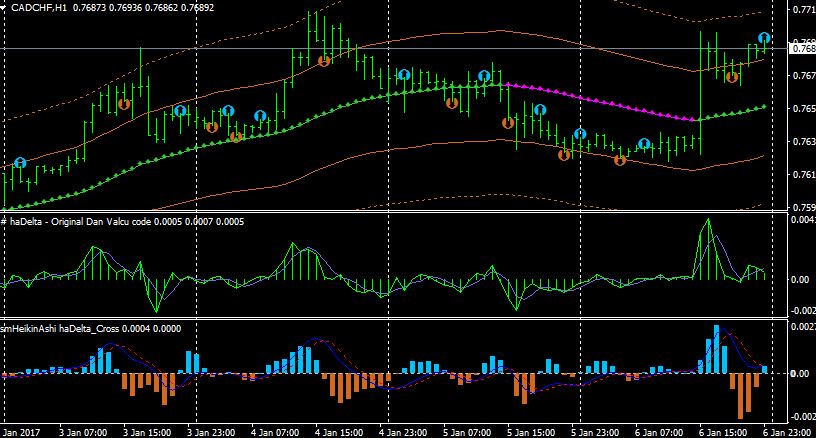Image resolution: width=816 pixels, height=438 pixels.
Task: Click the '3 Jan 07:00' time label
Action: click(83, 432)
